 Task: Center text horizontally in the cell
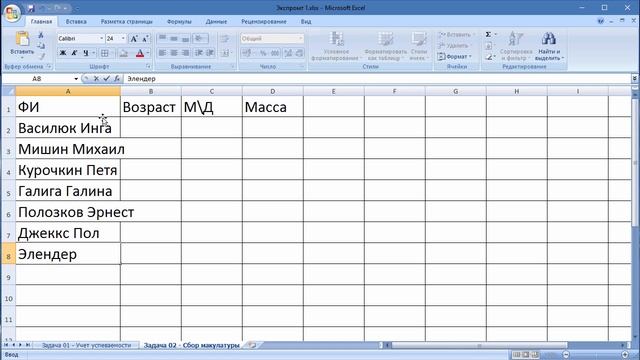tap(174, 53)
